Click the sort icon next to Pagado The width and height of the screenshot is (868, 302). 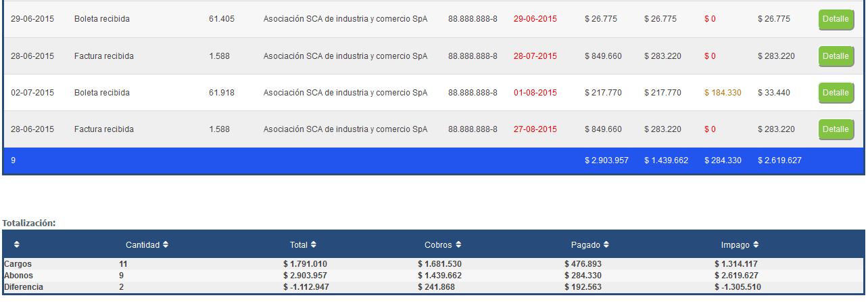[606, 244]
